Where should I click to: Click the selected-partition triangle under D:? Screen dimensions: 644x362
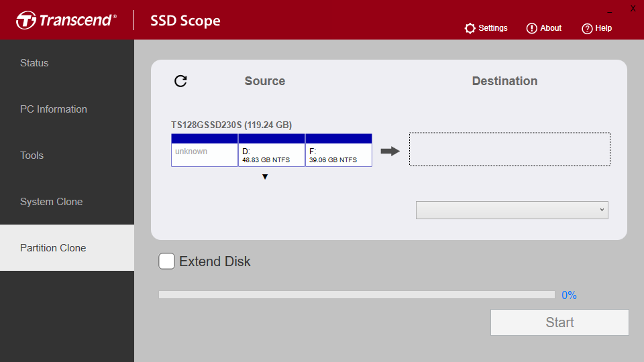(x=265, y=177)
